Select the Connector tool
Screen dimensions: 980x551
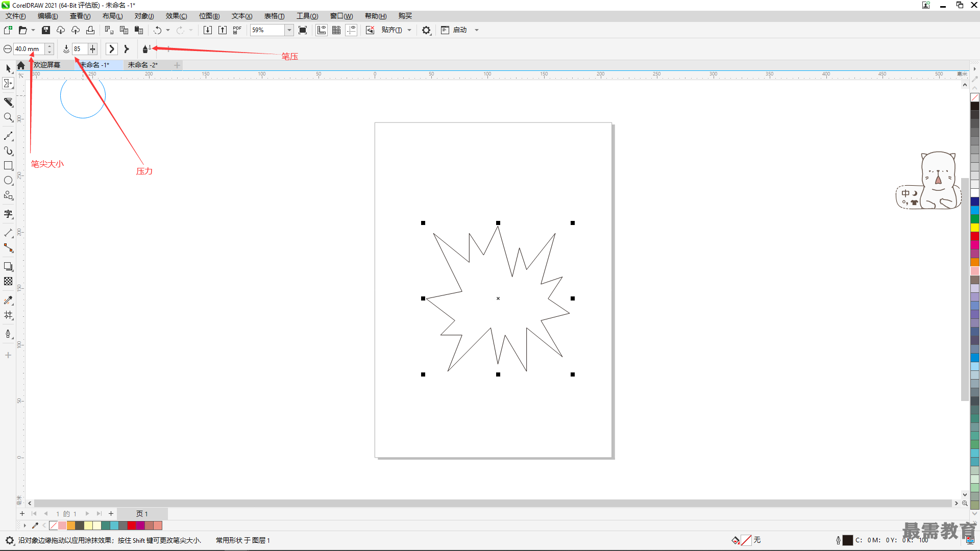(8, 248)
